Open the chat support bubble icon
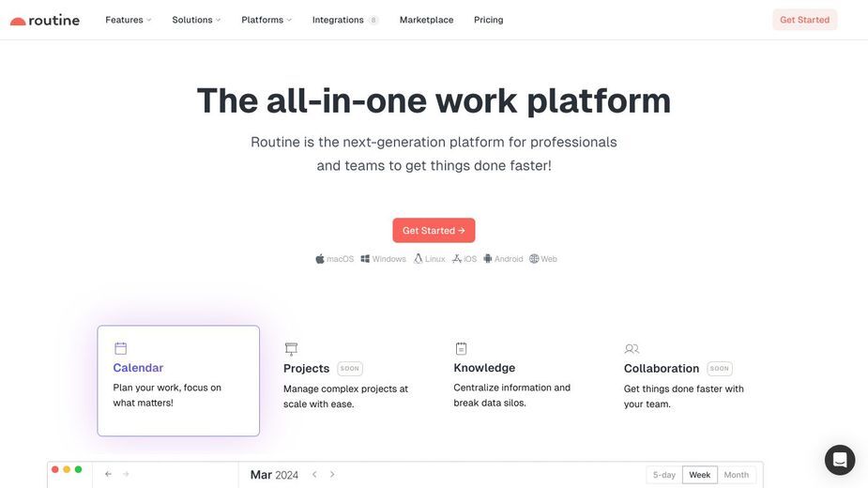 coord(839,460)
